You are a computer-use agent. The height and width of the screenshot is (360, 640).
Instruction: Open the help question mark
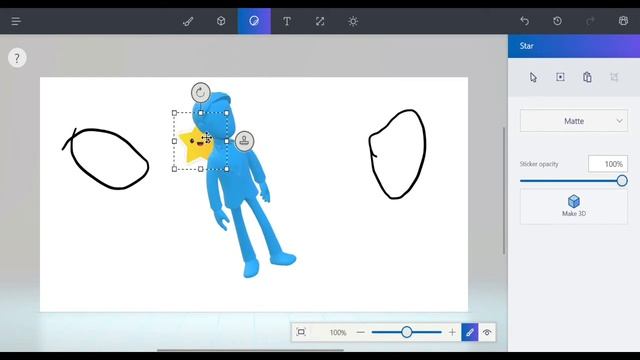click(x=17, y=58)
